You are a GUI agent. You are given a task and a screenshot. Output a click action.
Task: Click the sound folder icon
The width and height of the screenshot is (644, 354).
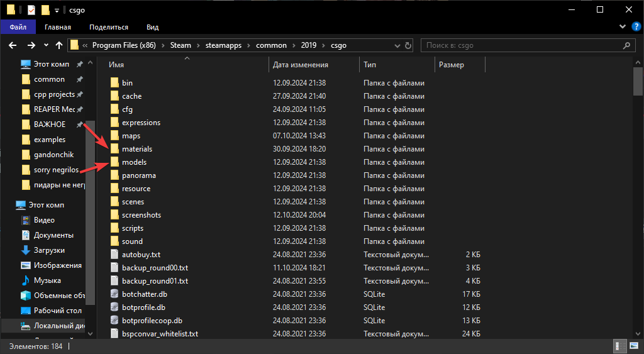[114, 241]
